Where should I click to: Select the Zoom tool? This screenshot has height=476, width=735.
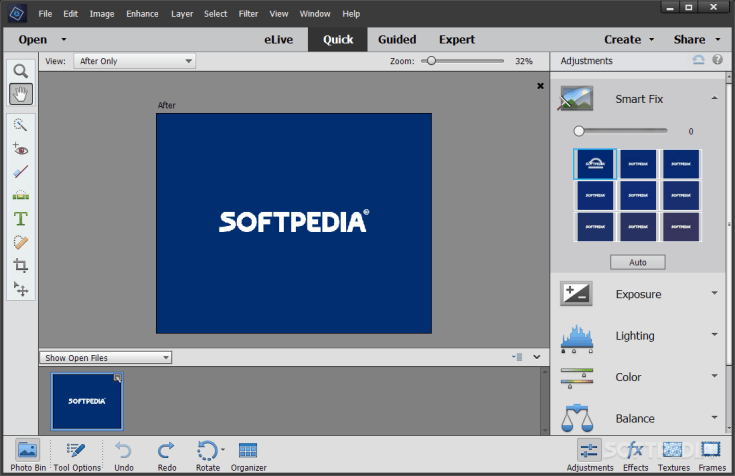point(20,71)
